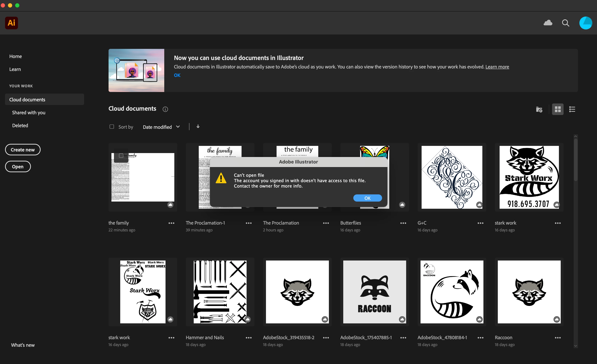Tick the select-all checkbox beside Sort by
597x364 pixels.
pos(112,127)
